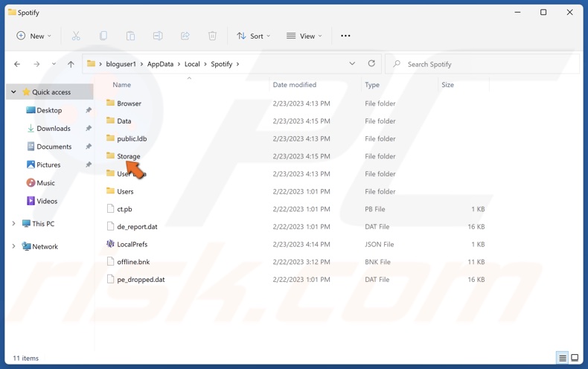Go forward with the right arrow
Viewport: 588px width, 369px height.
point(36,64)
